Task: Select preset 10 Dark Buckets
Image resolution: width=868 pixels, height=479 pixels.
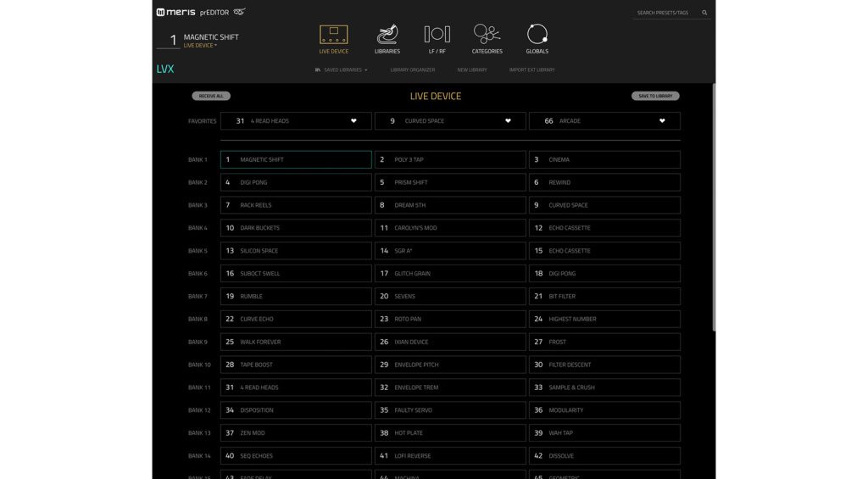Action: click(x=296, y=227)
